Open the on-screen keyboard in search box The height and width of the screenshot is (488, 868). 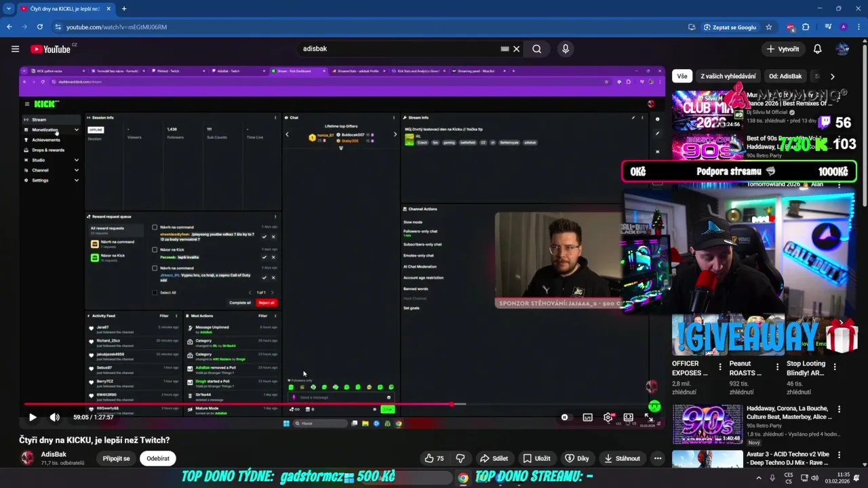tap(505, 49)
